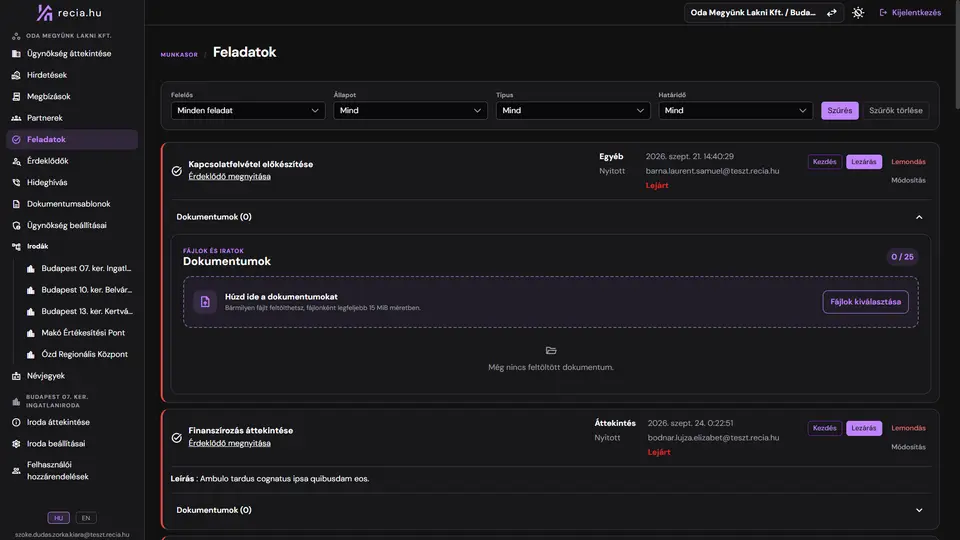Click the Érdeklődők person icon
The width and height of the screenshot is (960, 540).
(x=17, y=161)
